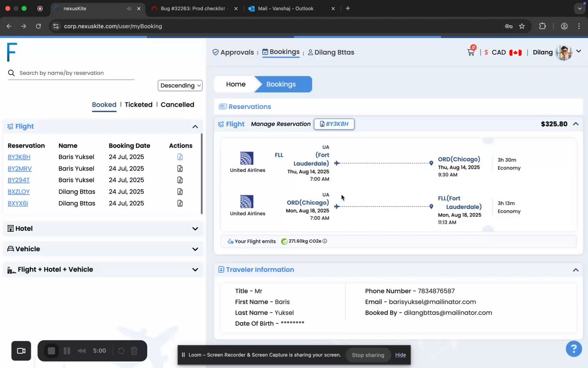Open the CAD currency selector
This screenshot has width=588, height=368.
tap(503, 52)
